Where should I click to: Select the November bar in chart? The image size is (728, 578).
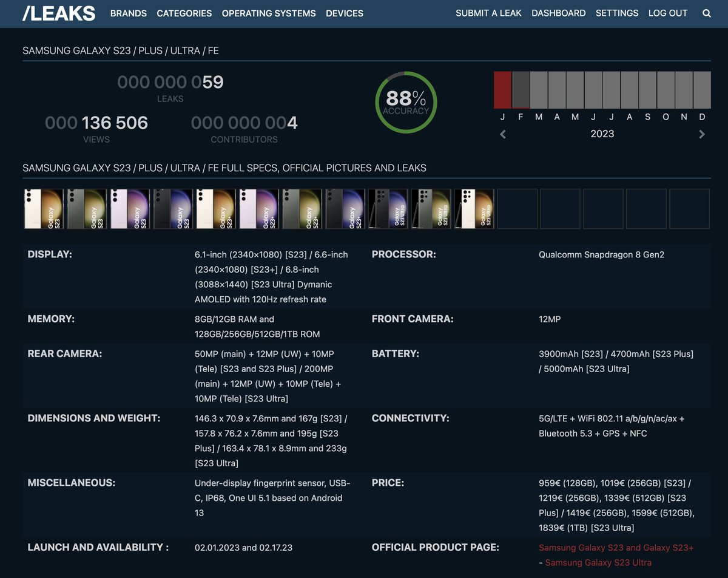(684, 90)
